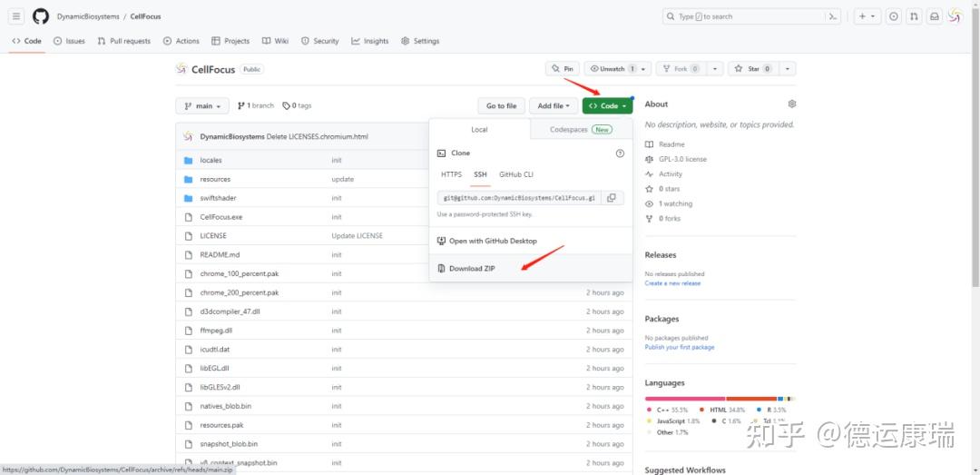This screenshot has height=475, width=980.
Task: Open the swiftshader folder
Action: 218,198
